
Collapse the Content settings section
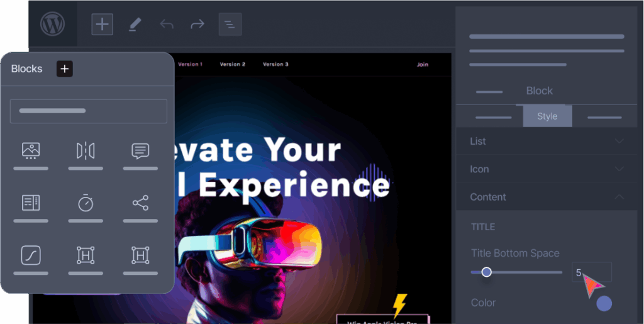(547, 197)
